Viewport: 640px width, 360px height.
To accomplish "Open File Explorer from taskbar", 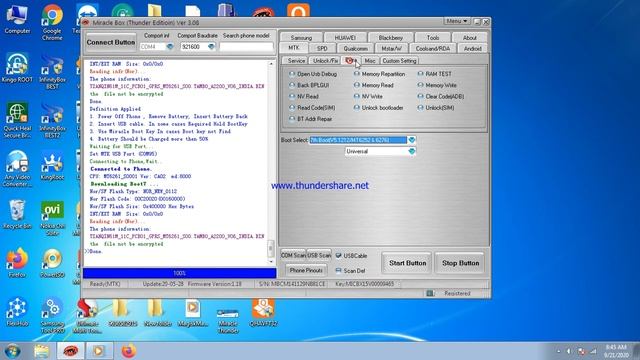I will pyautogui.click(x=41, y=351).
